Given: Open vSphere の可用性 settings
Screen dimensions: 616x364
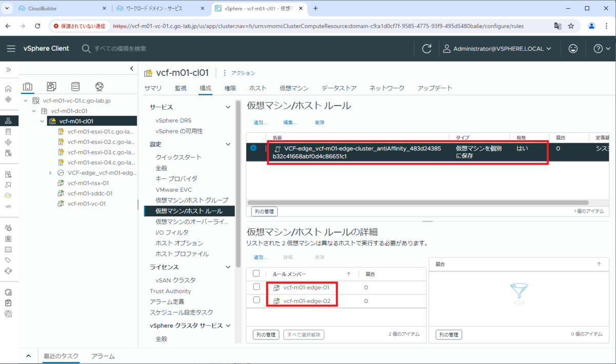Looking at the screenshot, I should 179,131.
